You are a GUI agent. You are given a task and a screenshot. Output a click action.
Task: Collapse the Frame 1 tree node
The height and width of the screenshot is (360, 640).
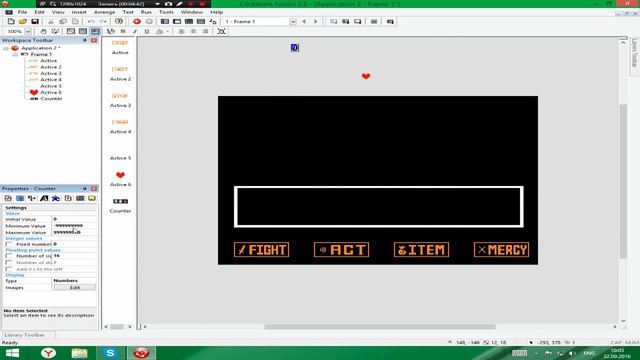click(x=15, y=54)
